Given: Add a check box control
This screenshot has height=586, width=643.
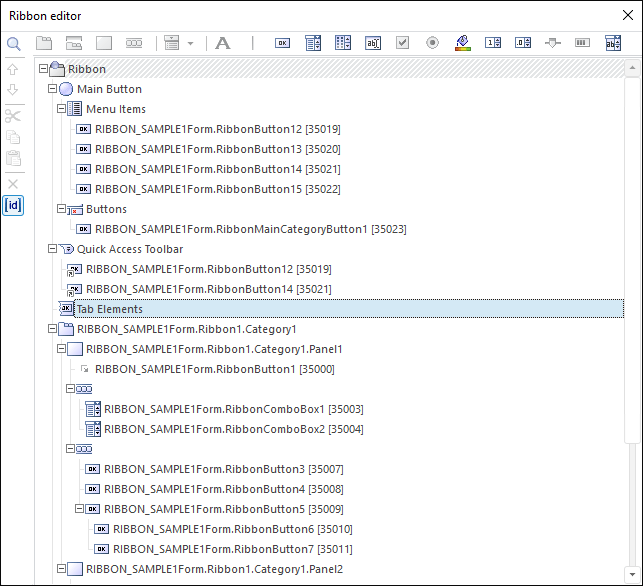Looking at the screenshot, I should point(403,43).
